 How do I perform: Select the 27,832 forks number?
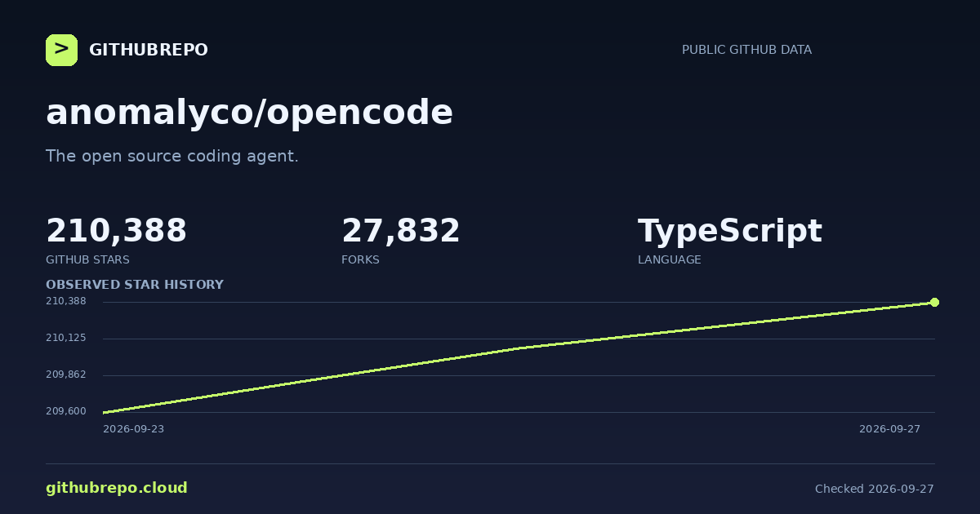tap(400, 231)
